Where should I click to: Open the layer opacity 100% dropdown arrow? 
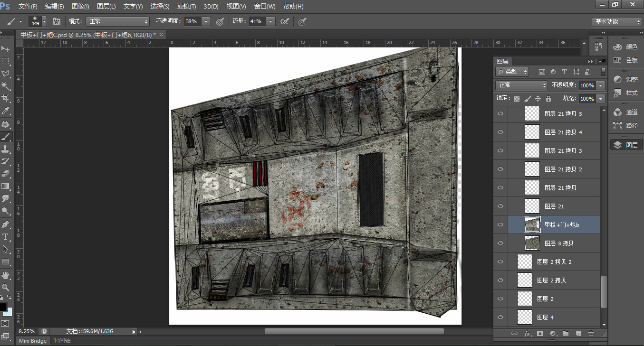click(x=601, y=85)
